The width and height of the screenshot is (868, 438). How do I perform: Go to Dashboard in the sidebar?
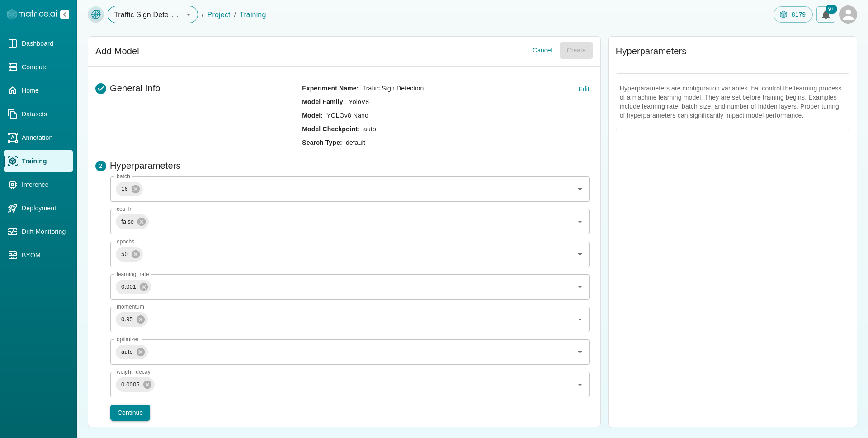38,43
